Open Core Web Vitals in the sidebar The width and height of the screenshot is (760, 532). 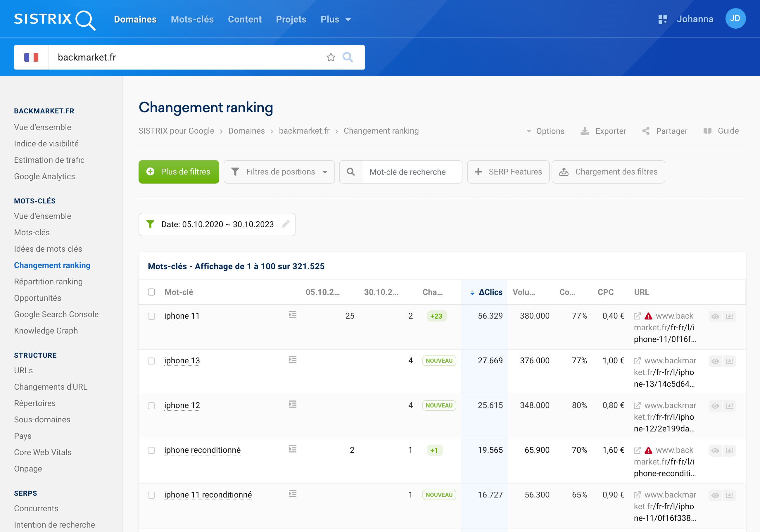pyautogui.click(x=43, y=452)
